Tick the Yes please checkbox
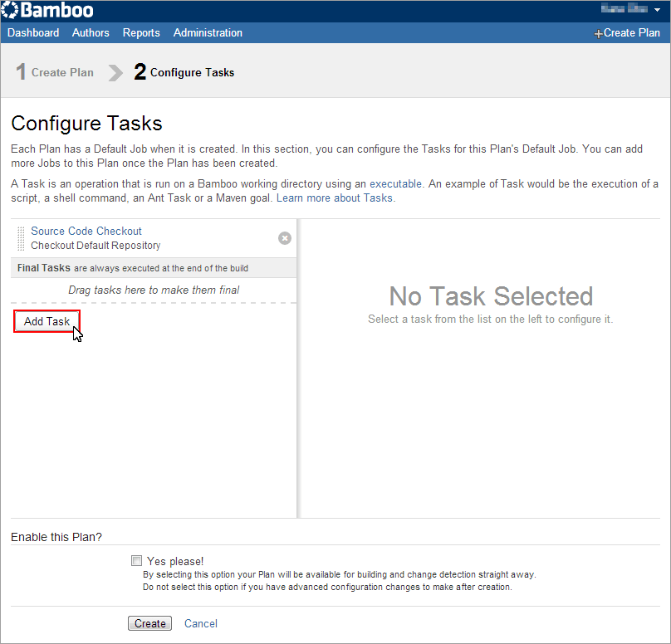 click(136, 560)
